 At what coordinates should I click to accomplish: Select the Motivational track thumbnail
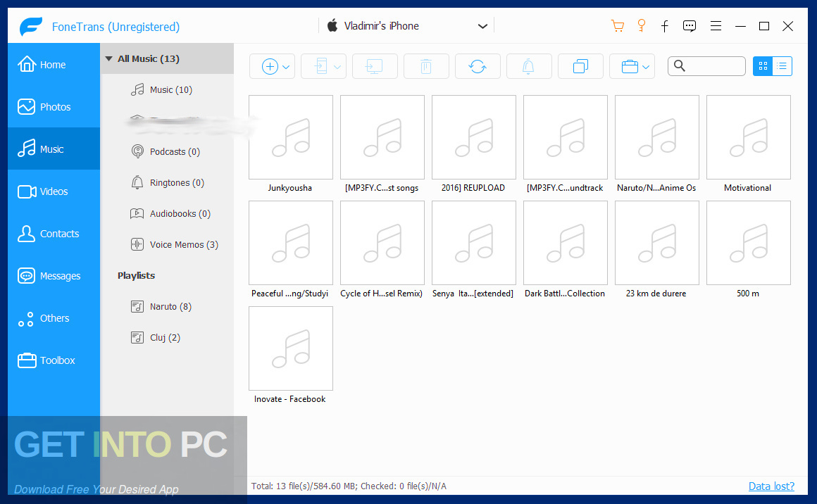[748, 137]
